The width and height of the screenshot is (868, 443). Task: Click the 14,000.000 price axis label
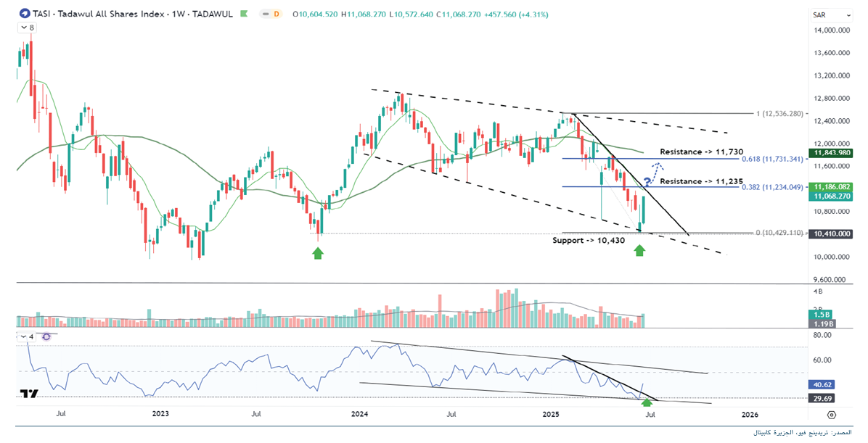point(832,30)
